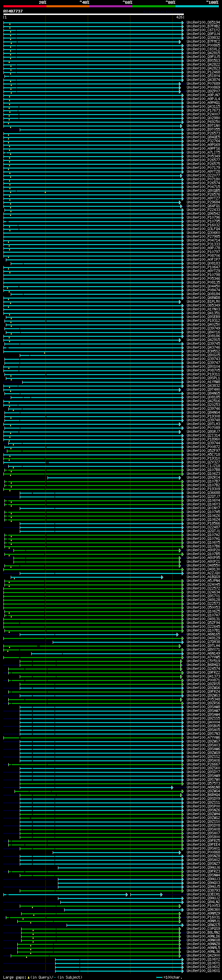The width and height of the screenshot is (222, 980).
Task: Select hit UniRef100_P18960
Action: click(203, 439)
